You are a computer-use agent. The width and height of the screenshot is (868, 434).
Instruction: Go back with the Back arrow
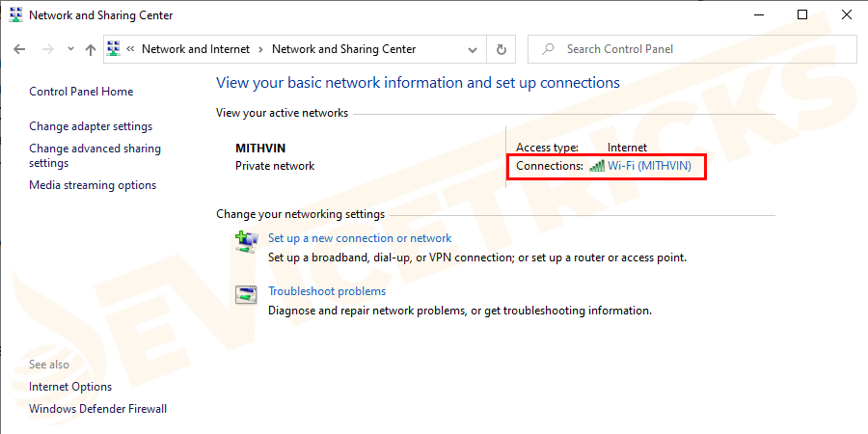[19, 49]
